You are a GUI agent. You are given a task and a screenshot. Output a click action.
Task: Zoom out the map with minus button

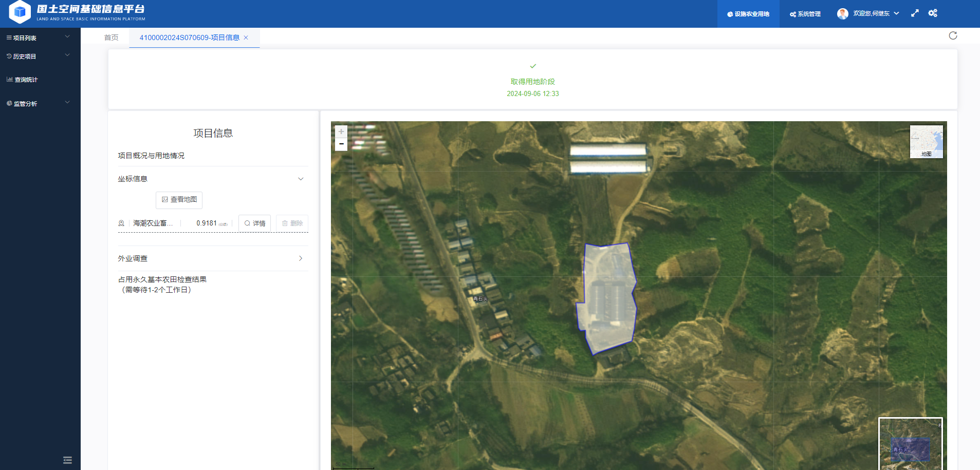tap(341, 144)
